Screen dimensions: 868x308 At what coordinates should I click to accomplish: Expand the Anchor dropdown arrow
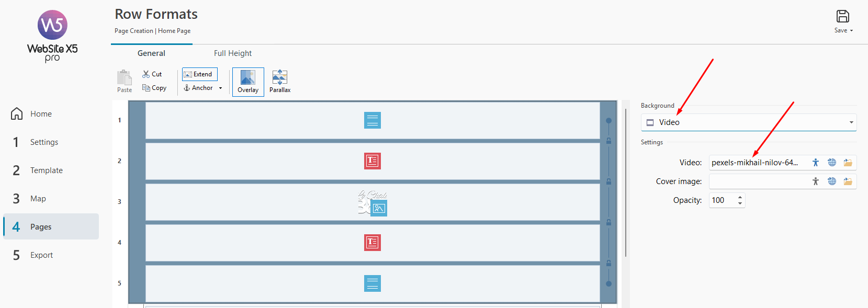point(220,88)
